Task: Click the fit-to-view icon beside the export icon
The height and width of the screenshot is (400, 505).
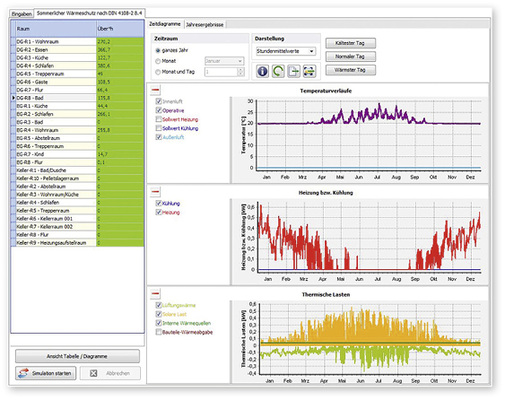Action: [309, 71]
